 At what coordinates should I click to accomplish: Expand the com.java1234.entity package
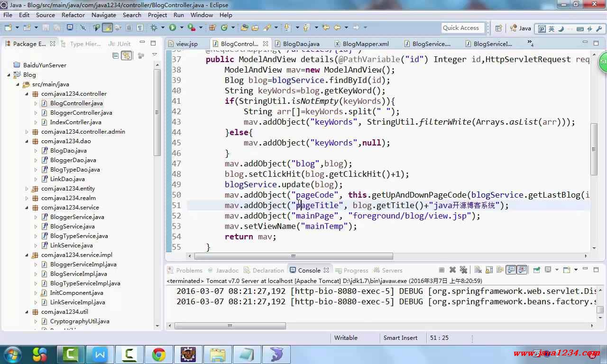tap(27, 189)
